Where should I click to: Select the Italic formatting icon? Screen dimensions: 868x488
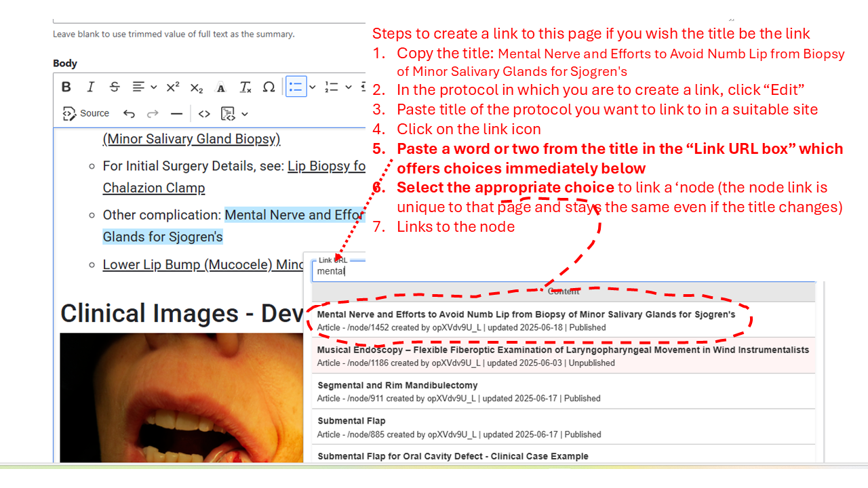pyautogui.click(x=90, y=87)
